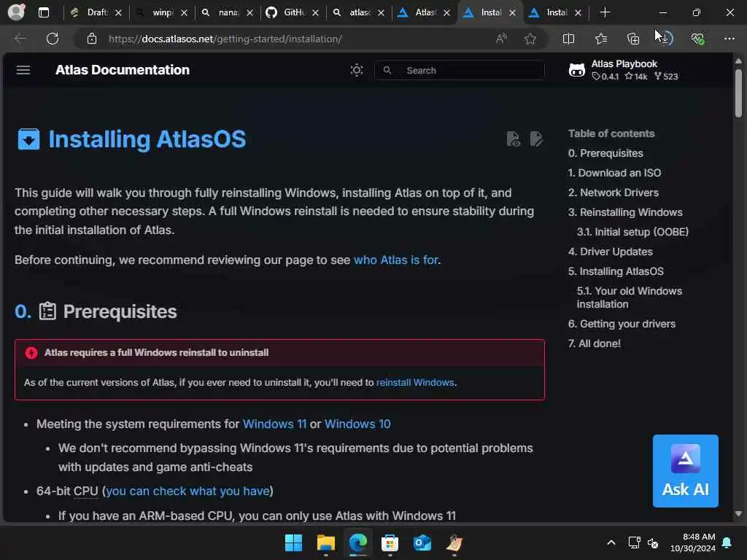This screenshot has width=747, height=560.
Task: Click the address bar URL
Action: point(225,39)
